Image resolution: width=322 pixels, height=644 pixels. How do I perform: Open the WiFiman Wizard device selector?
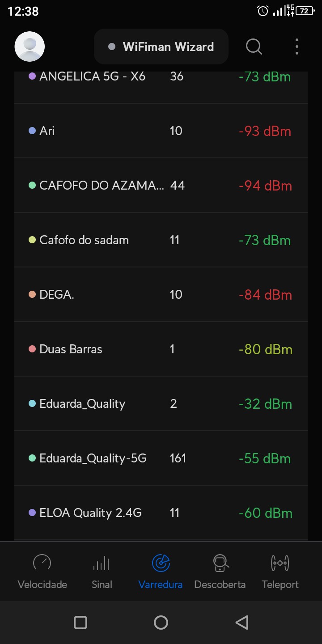pos(161,47)
